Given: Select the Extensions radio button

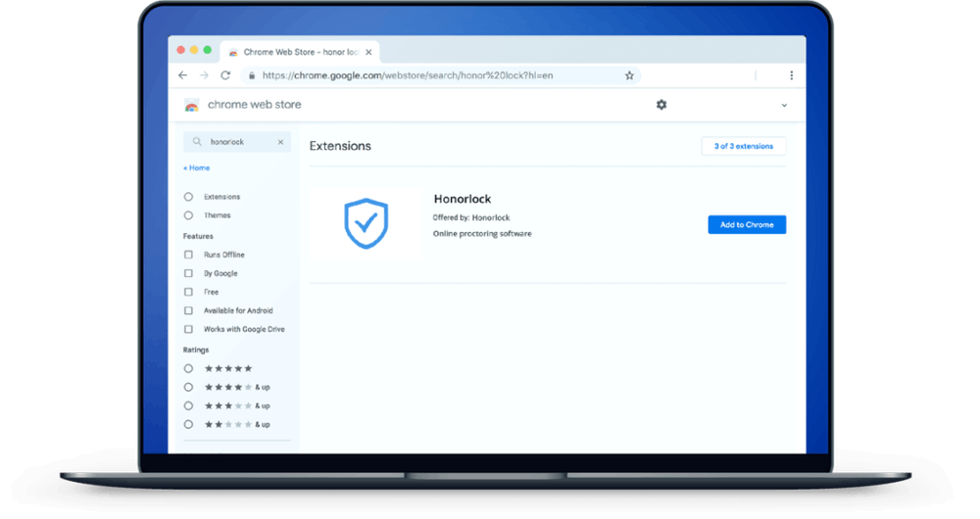Looking at the screenshot, I should point(188,197).
